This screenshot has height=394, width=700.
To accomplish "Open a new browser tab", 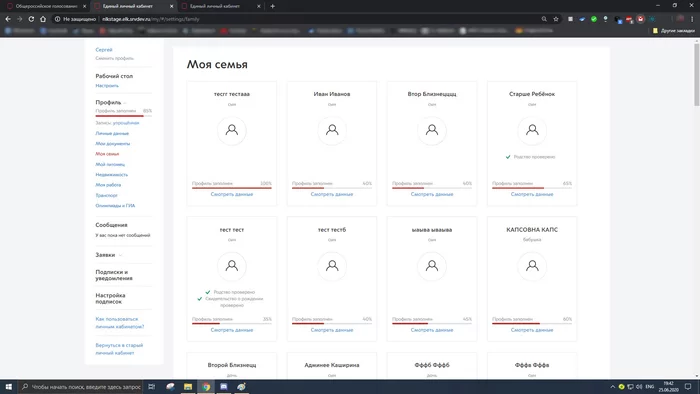I will (272, 6).
